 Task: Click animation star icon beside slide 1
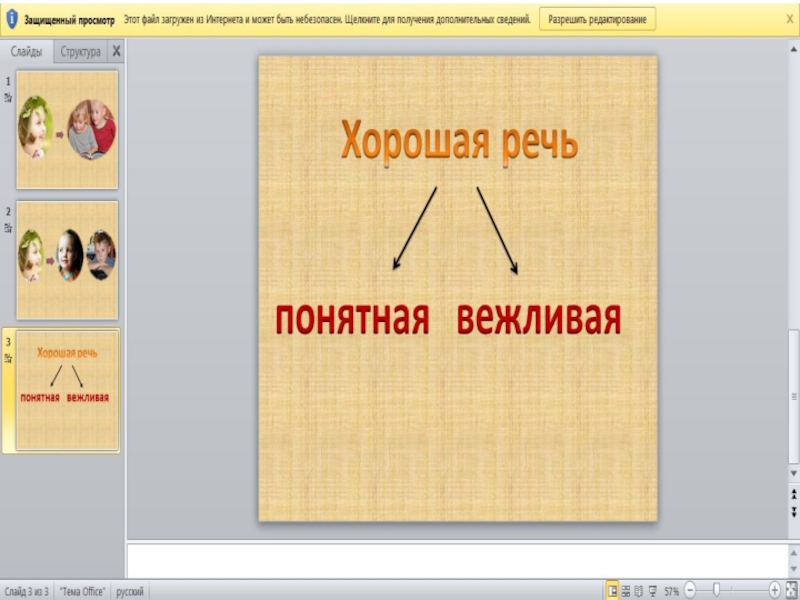click(8, 98)
